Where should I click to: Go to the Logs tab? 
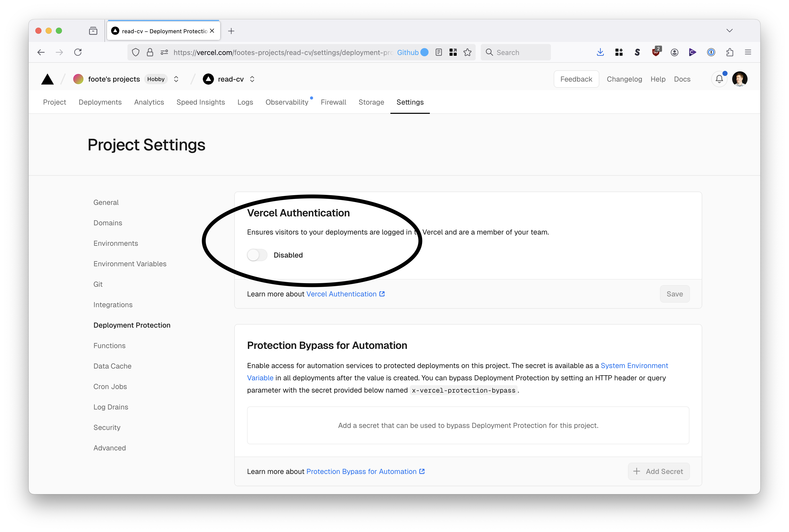245,102
